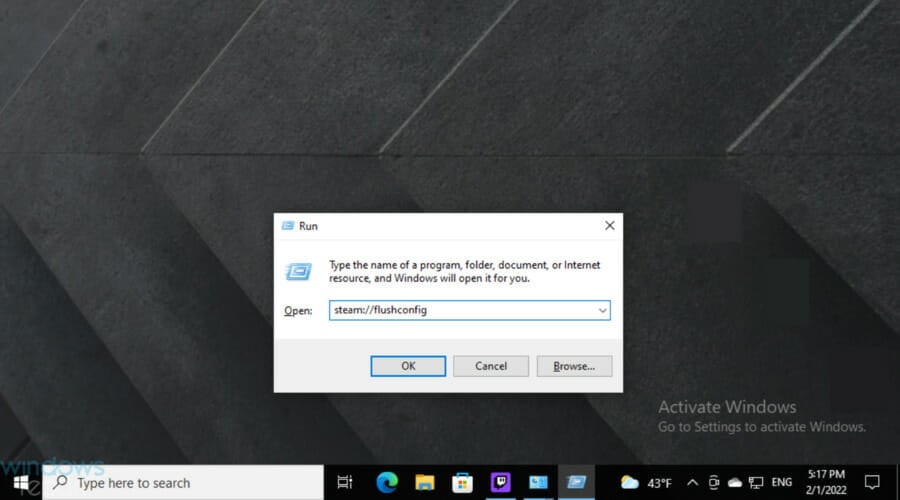
Task: Open the Windows Start menu
Action: tap(21, 483)
